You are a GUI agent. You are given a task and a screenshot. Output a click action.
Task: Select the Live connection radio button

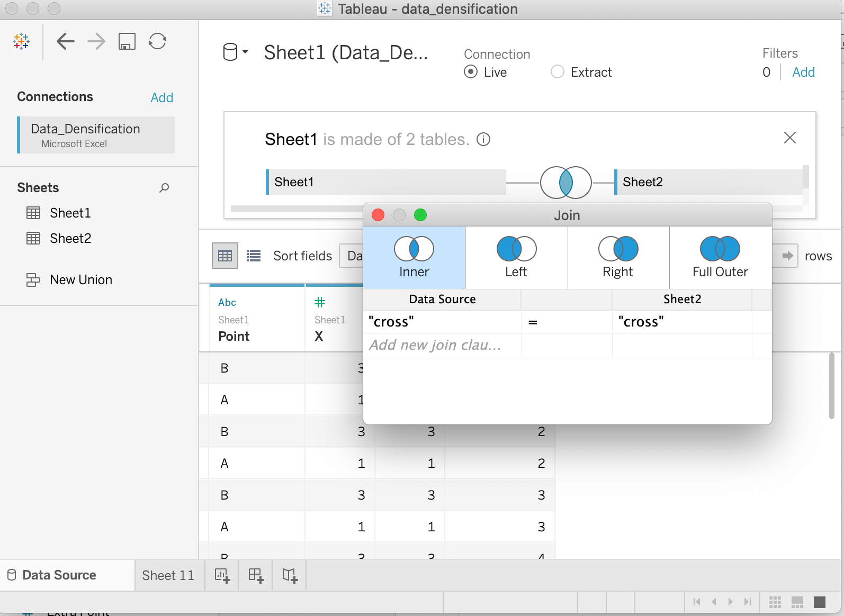(471, 72)
